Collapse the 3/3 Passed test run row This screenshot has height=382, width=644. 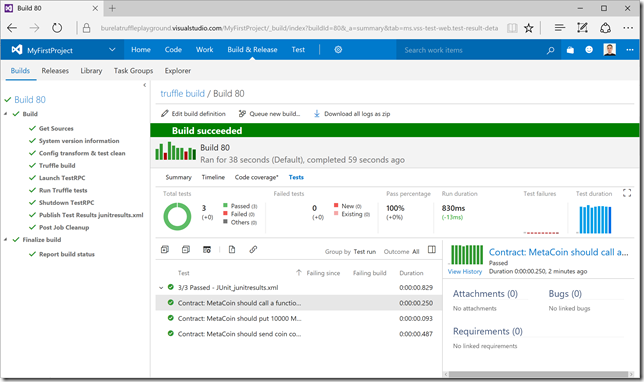(x=161, y=288)
